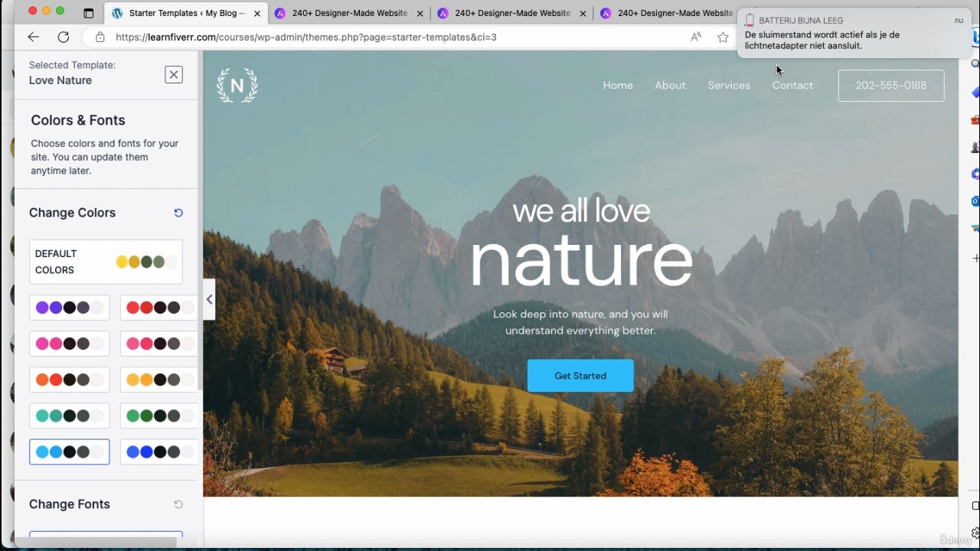Close the Love Nature template panel

click(x=174, y=74)
